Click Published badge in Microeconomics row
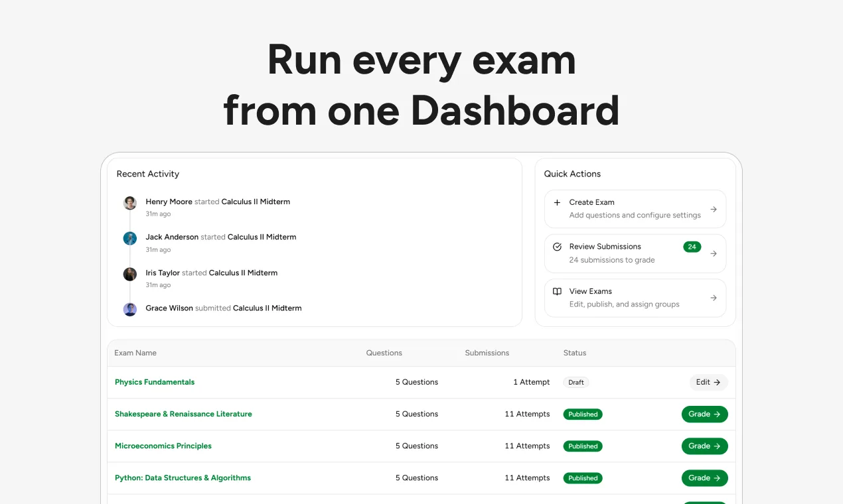This screenshot has height=504, width=843. (x=583, y=446)
